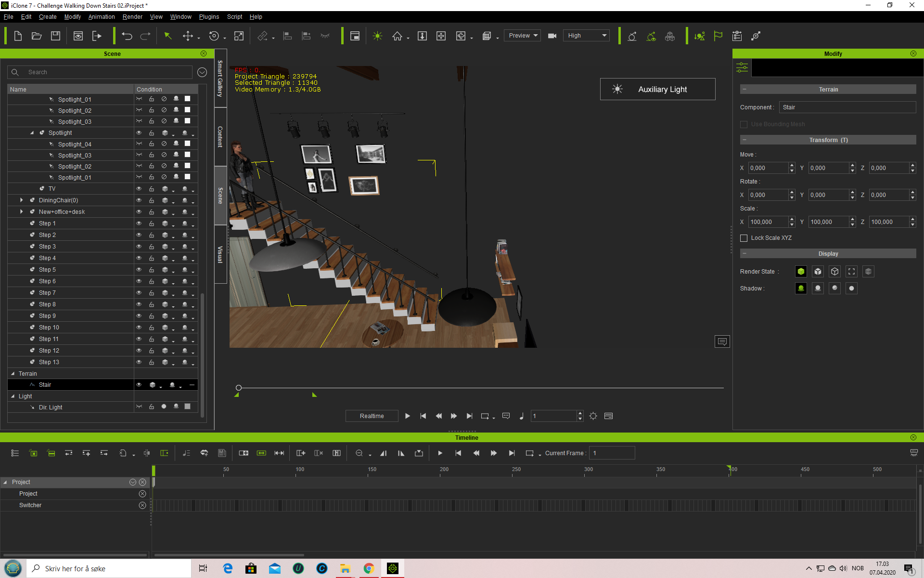The width and height of the screenshot is (924, 578).
Task: Select the bounding box Render State icon
Action: pyautogui.click(x=851, y=272)
